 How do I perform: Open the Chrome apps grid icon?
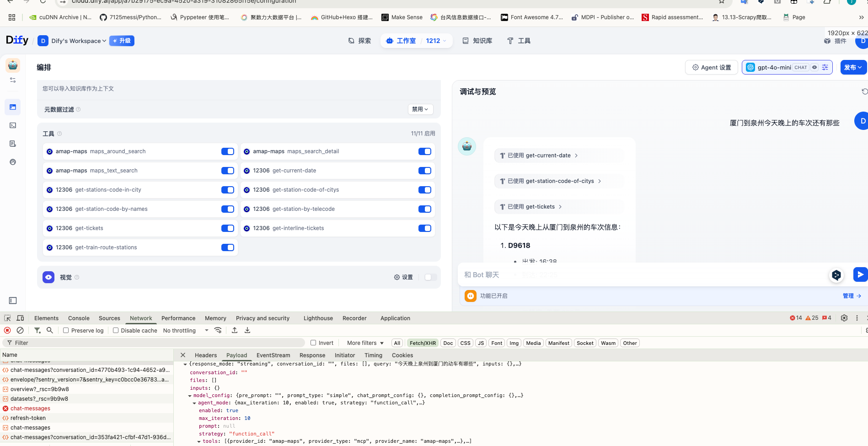tap(12, 17)
